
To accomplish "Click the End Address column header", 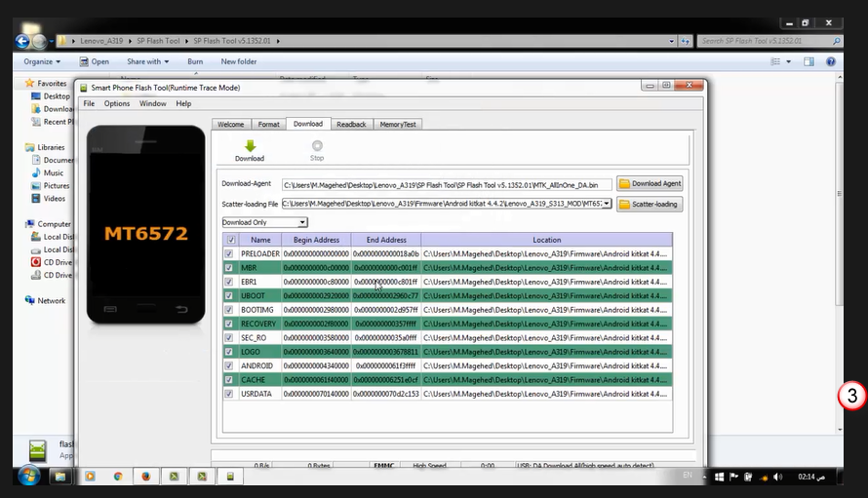I will pos(386,240).
